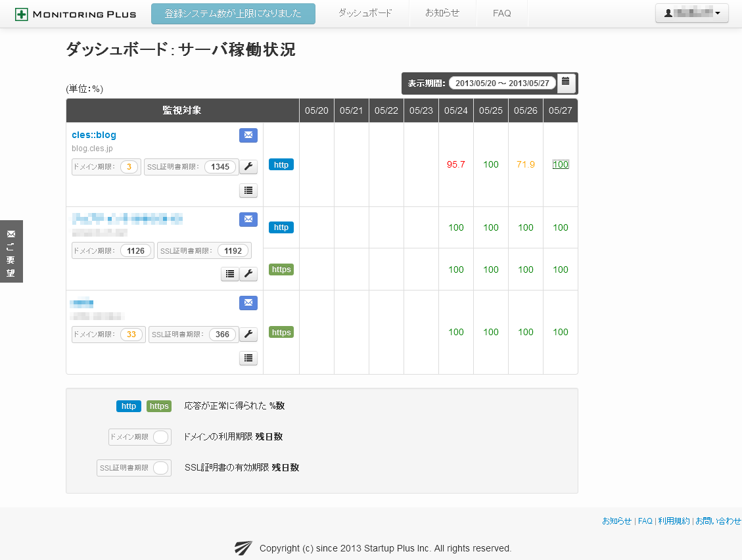The image size is (742, 560).
Task: Click list icon in second monitored site
Action: pyautogui.click(x=229, y=274)
